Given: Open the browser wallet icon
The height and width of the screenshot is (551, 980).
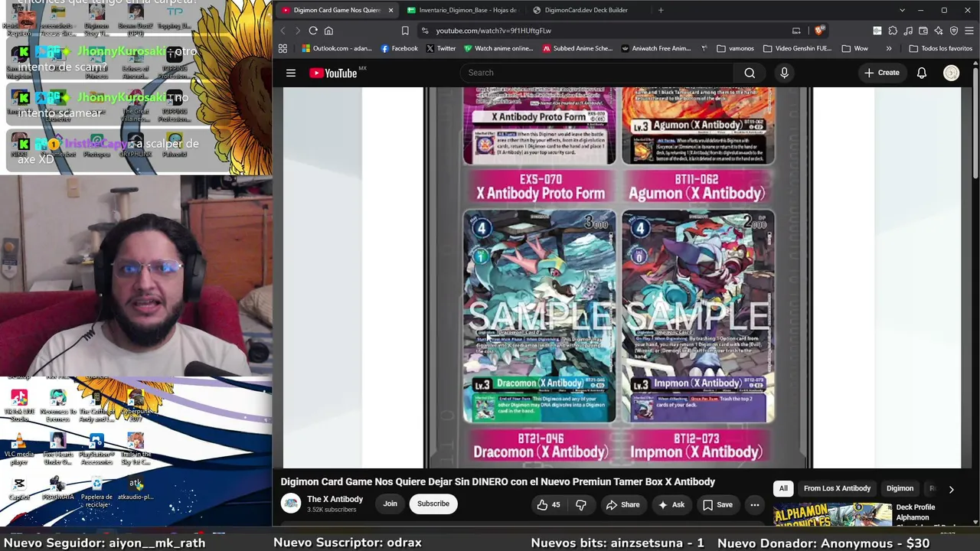Looking at the screenshot, I should [x=923, y=31].
